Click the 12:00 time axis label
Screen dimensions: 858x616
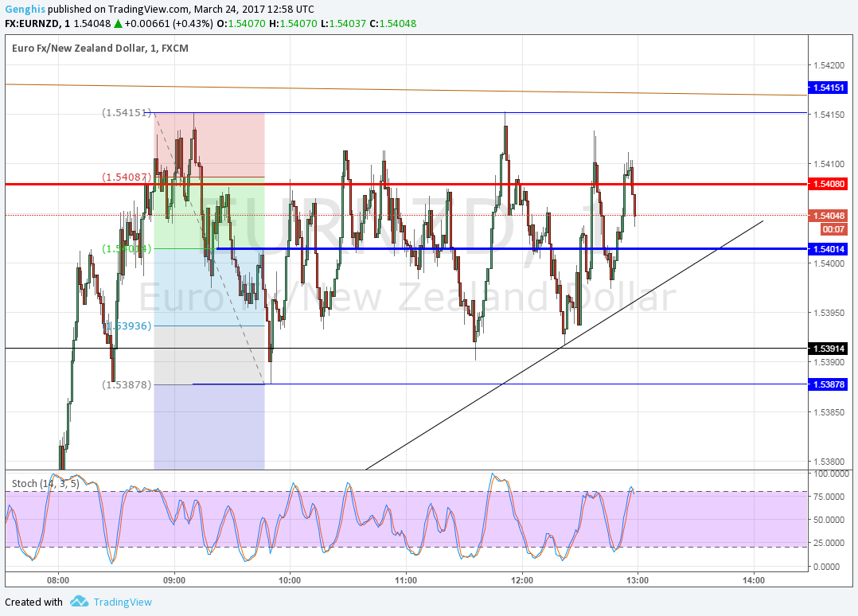tap(522, 580)
